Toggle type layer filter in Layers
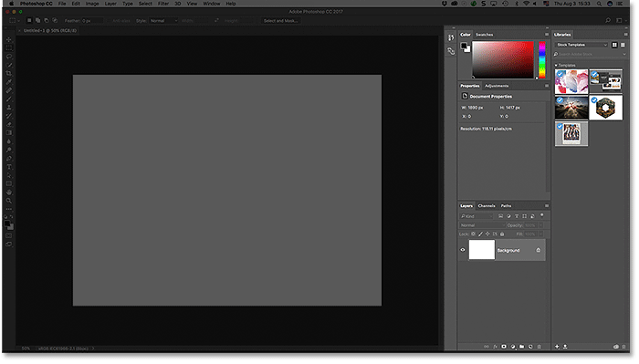This screenshot has width=639, height=364. (x=517, y=216)
